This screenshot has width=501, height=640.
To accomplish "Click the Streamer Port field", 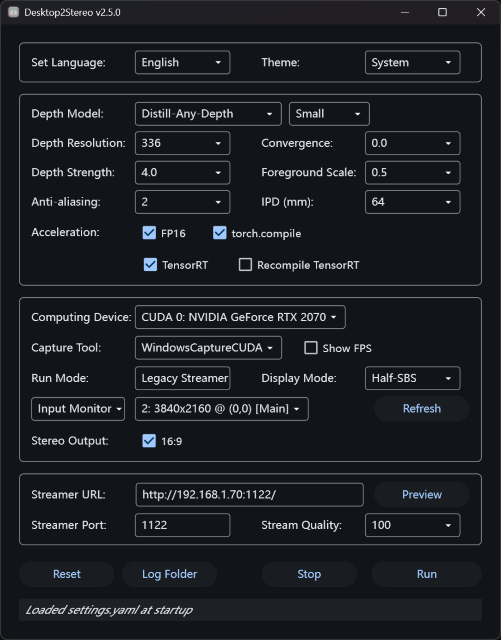I will (x=183, y=525).
